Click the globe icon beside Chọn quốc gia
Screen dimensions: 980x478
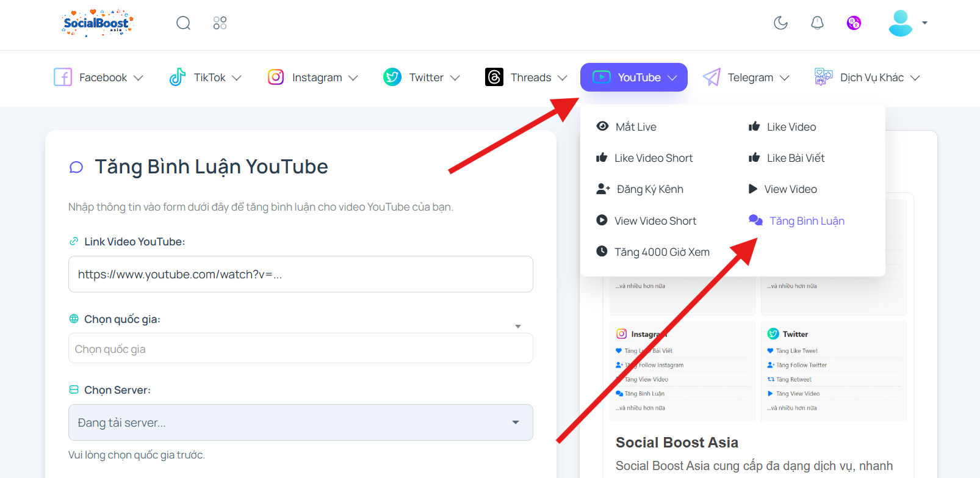[x=74, y=319]
